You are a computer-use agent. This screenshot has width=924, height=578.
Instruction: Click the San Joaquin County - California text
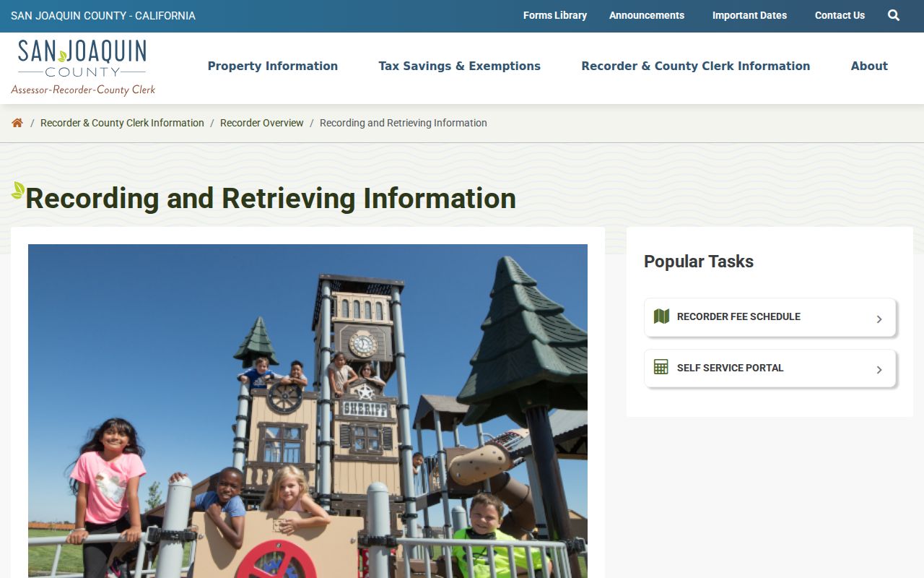coord(103,15)
